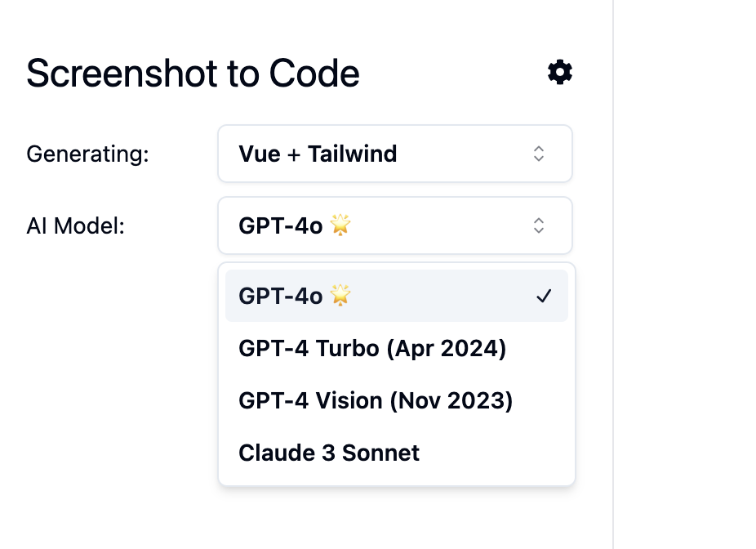Click the word Code in the title
The image size is (756, 549).
click(314, 74)
